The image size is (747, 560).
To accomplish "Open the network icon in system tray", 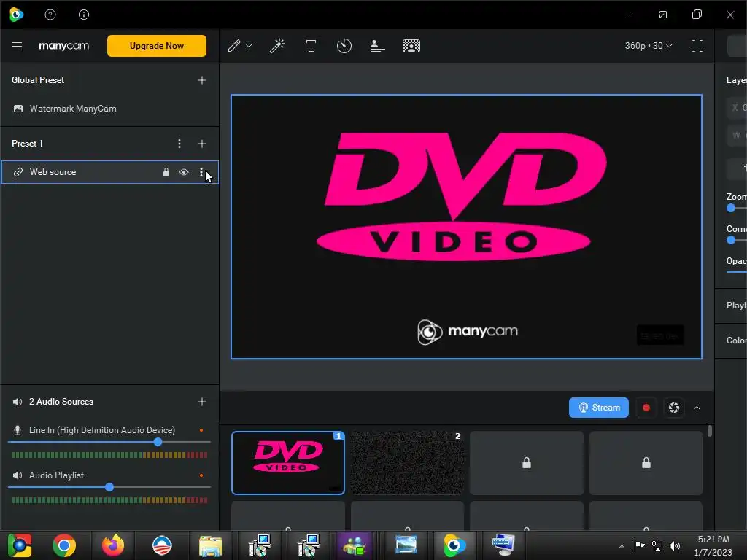I will (x=657, y=546).
